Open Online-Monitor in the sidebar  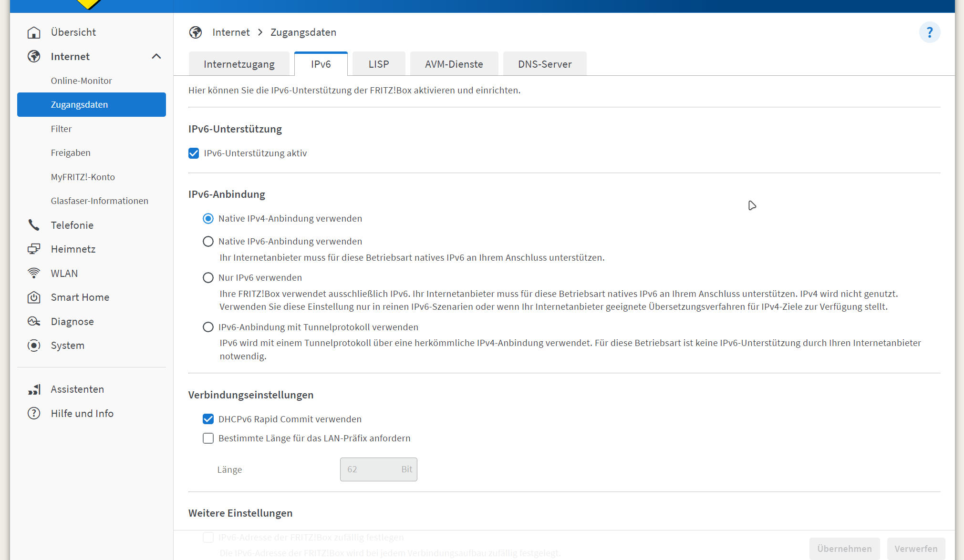[82, 81]
